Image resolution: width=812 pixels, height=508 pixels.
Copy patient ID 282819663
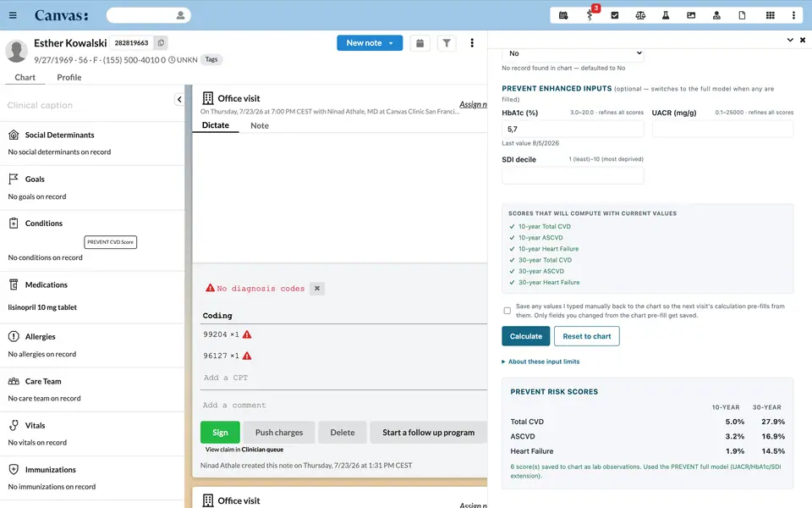pos(161,43)
